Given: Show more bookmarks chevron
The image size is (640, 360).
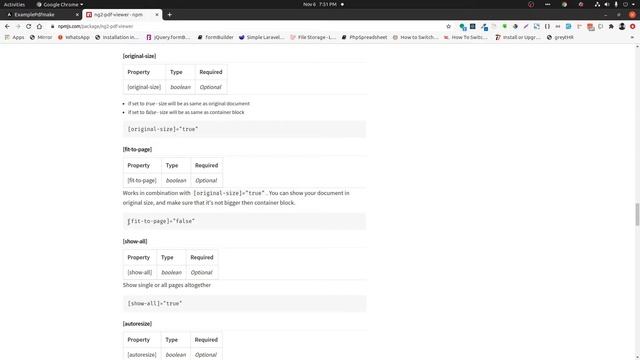Looking at the screenshot, I should [632, 37].
